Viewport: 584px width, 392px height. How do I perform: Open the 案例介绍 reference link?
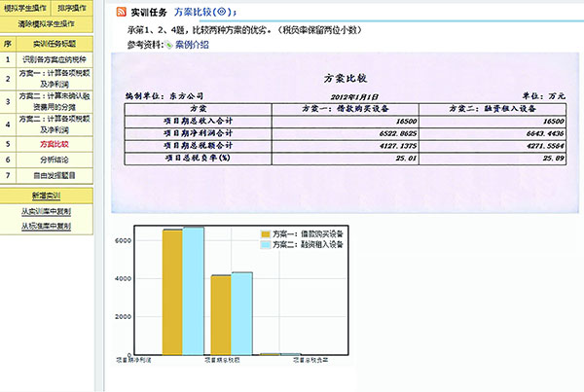click(193, 45)
